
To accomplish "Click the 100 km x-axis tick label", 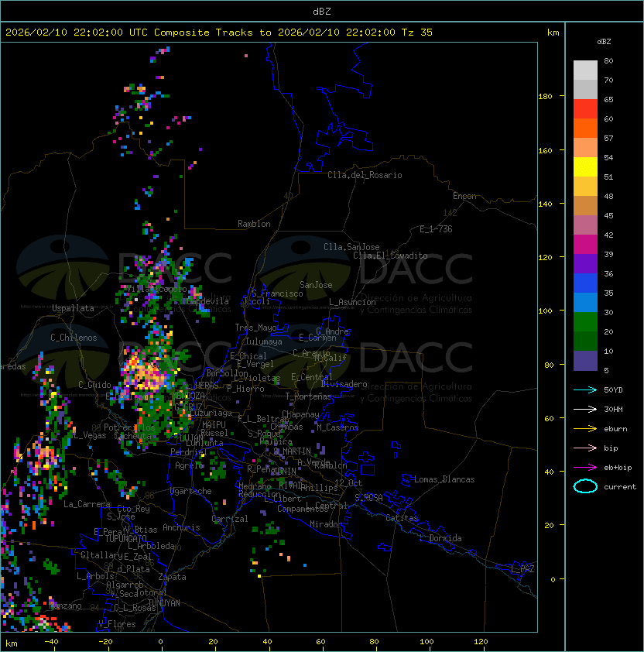I will click(426, 642).
